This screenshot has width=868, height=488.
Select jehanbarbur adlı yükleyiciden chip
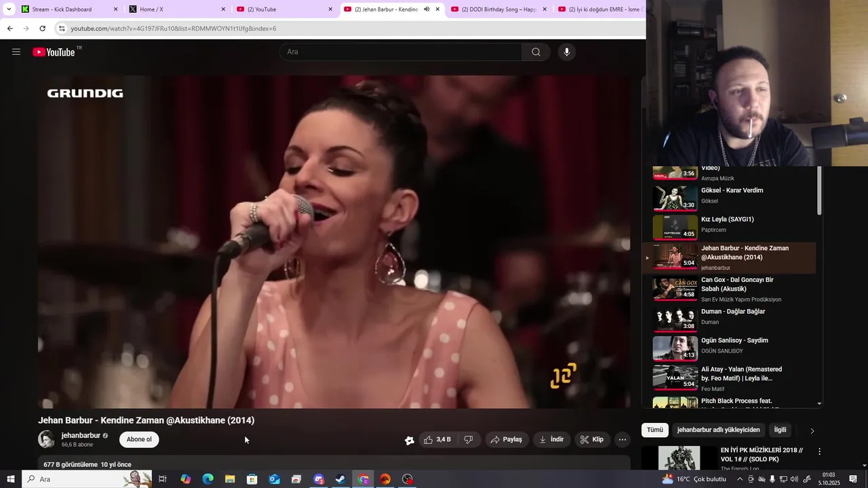(718, 430)
